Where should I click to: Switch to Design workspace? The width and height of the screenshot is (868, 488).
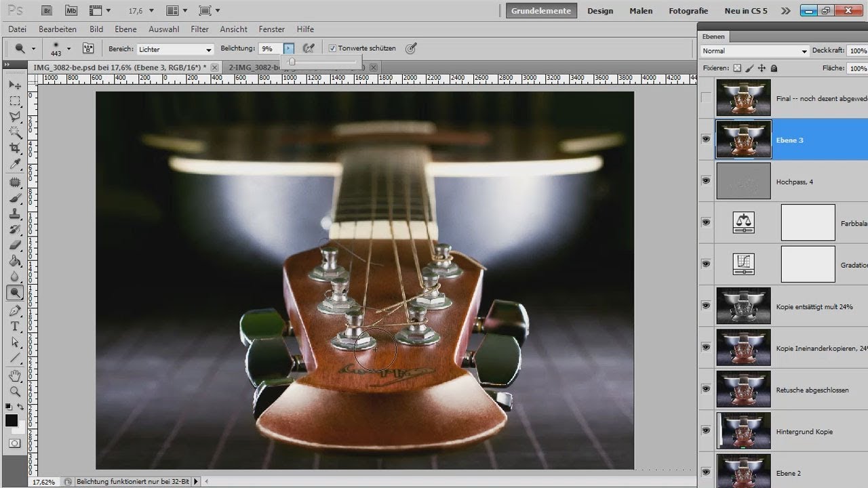tap(600, 11)
